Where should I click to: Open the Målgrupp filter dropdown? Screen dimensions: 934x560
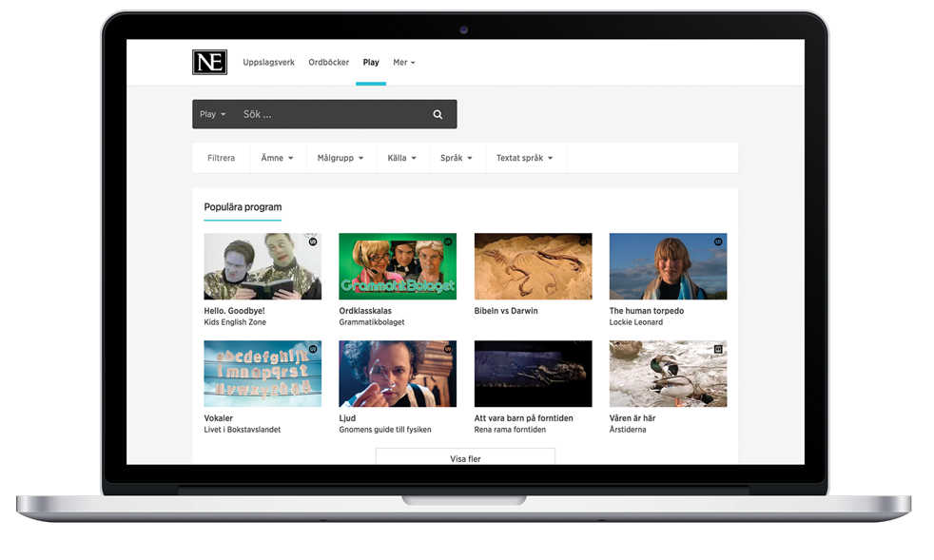(341, 159)
